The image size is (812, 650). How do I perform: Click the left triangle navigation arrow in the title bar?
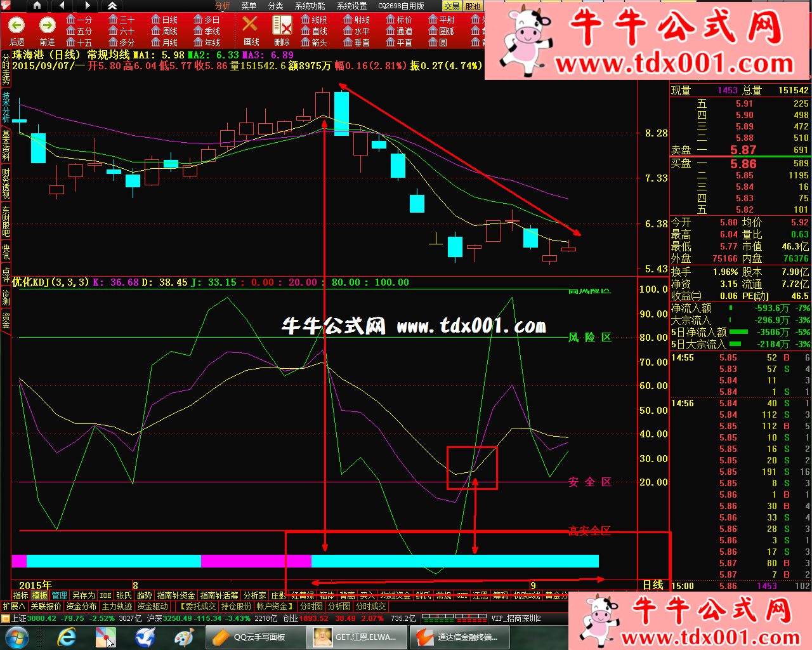tap(62, 6)
